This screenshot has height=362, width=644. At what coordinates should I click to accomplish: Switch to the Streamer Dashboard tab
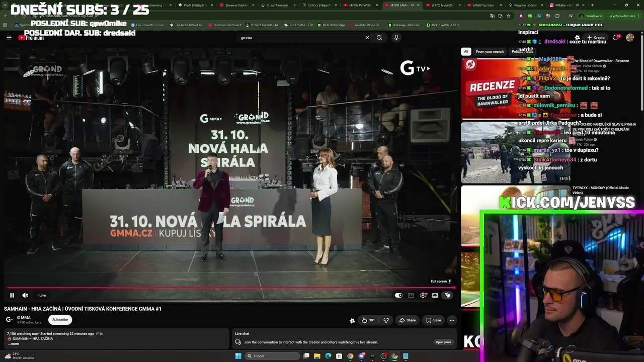pyautogui.click(x=237, y=5)
